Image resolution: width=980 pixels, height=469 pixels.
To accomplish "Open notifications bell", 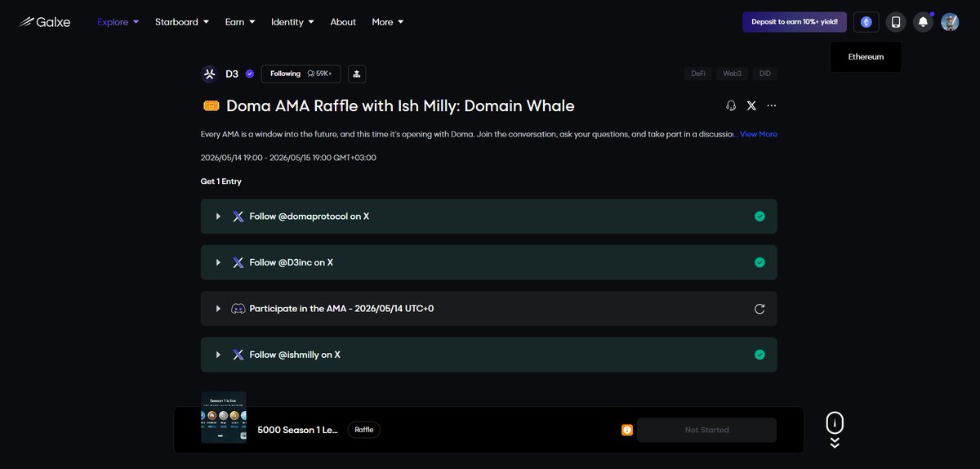I will coord(923,22).
